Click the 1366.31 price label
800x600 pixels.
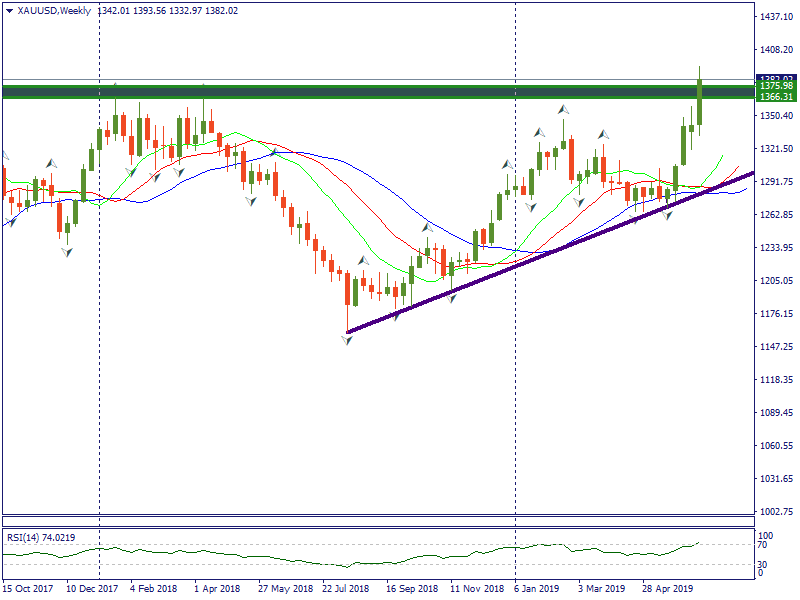pos(776,97)
